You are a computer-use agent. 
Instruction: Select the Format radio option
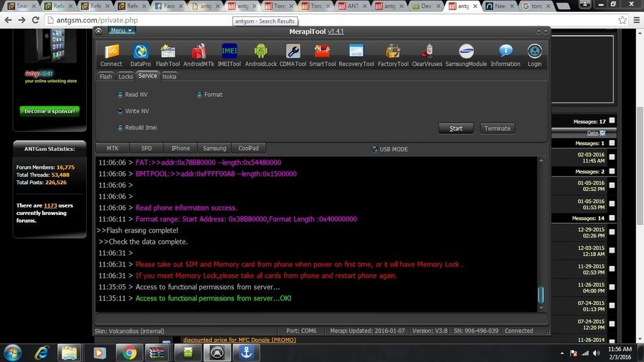point(199,95)
